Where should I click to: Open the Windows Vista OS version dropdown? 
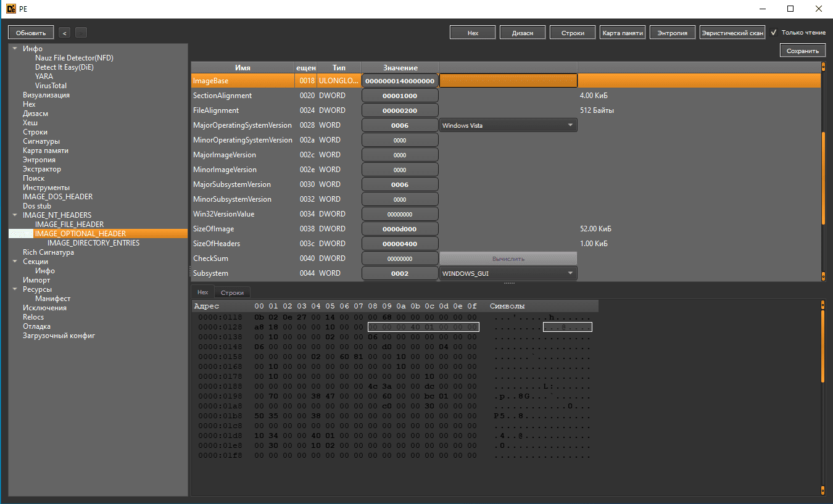click(x=508, y=125)
